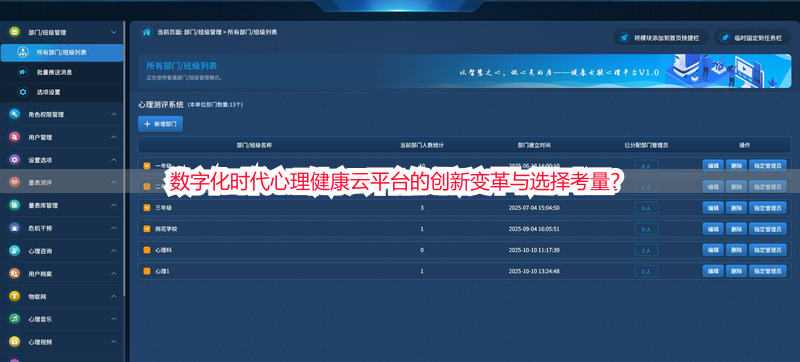
Task: Expand the 危机干预 chevron
Action: [x=114, y=228]
